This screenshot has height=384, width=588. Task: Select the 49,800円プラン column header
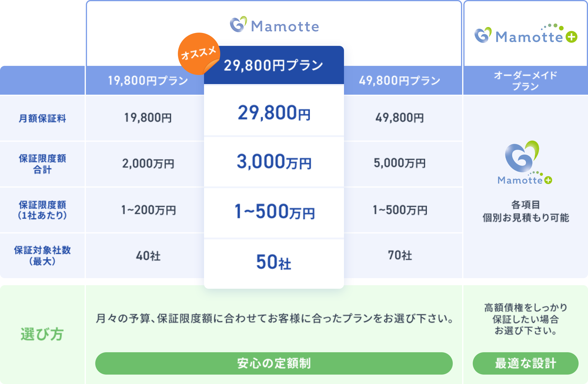click(399, 81)
